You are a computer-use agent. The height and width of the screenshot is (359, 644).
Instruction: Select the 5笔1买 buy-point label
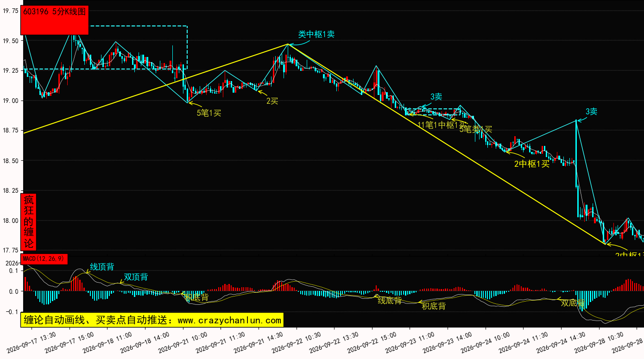pyautogui.click(x=209, y=113)
